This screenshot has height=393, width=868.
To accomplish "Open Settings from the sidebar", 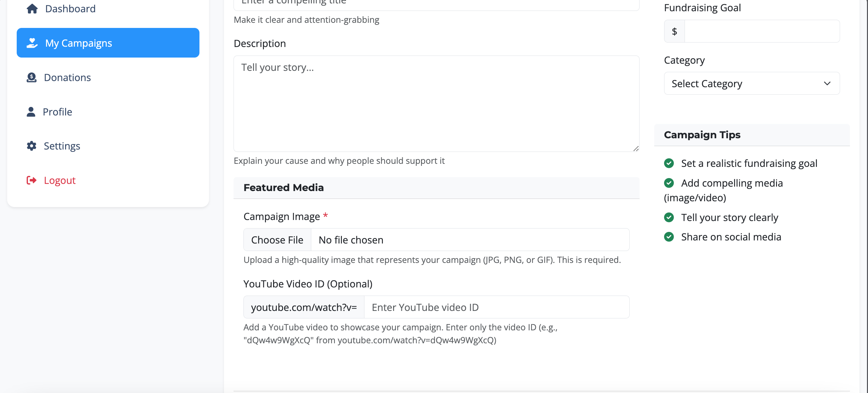I will point(62,146).
